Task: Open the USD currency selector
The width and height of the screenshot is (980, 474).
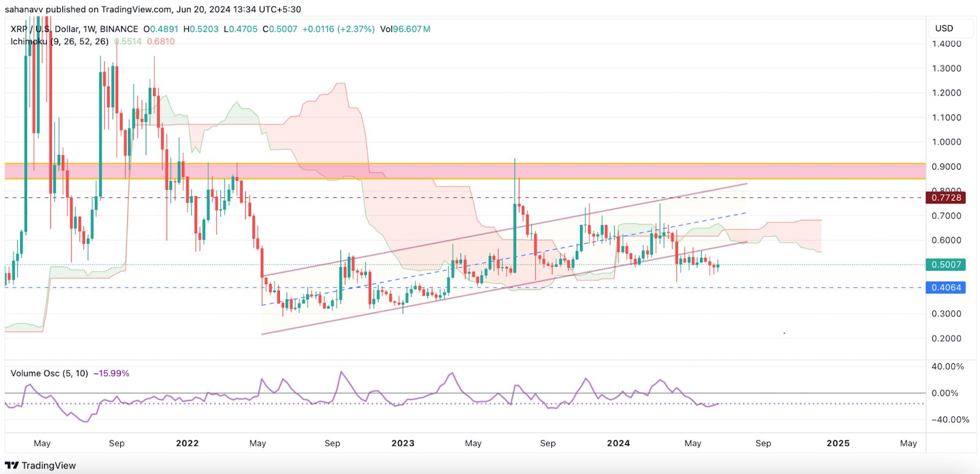Action: [x=944, y=28]
